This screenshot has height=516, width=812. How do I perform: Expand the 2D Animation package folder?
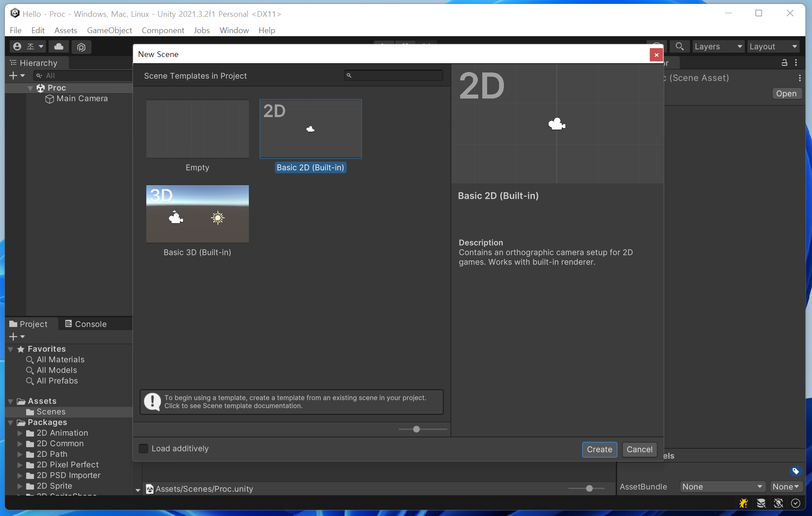click(19, 433)
